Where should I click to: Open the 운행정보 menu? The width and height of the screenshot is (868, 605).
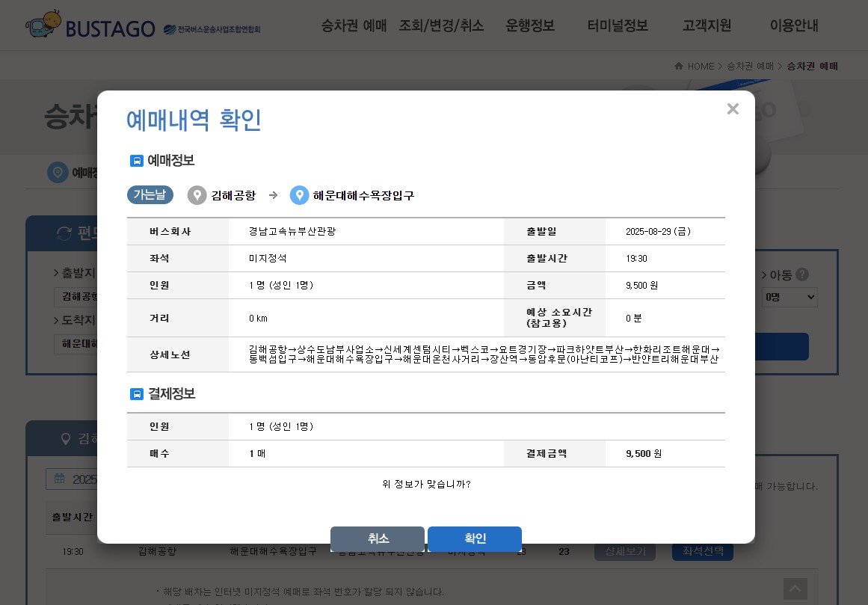[530, 25]
